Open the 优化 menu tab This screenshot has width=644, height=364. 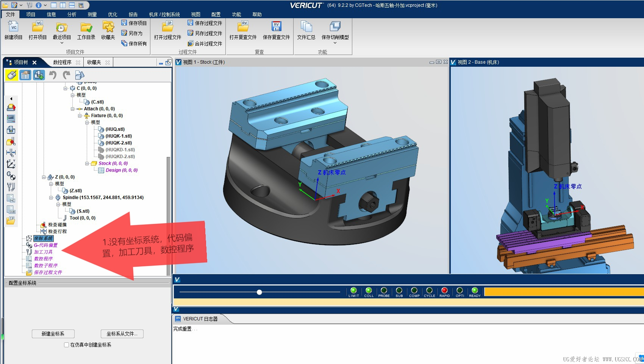tap(113, 14)
